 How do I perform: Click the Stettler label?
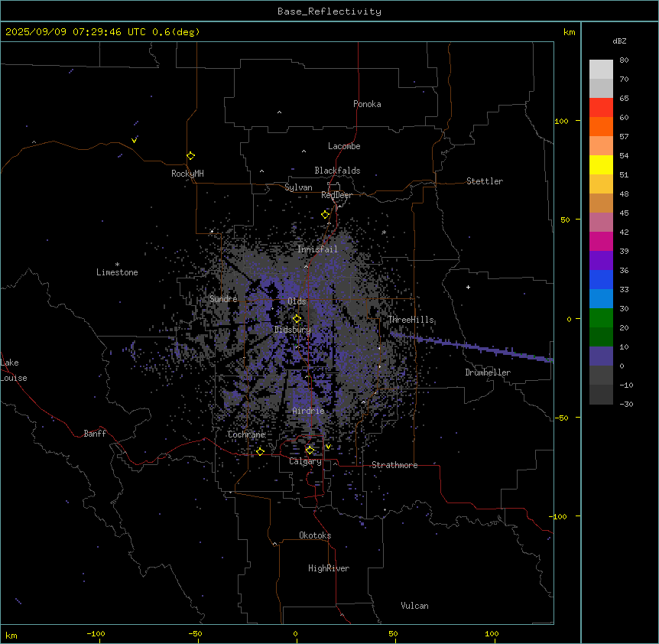click(485, 181)
